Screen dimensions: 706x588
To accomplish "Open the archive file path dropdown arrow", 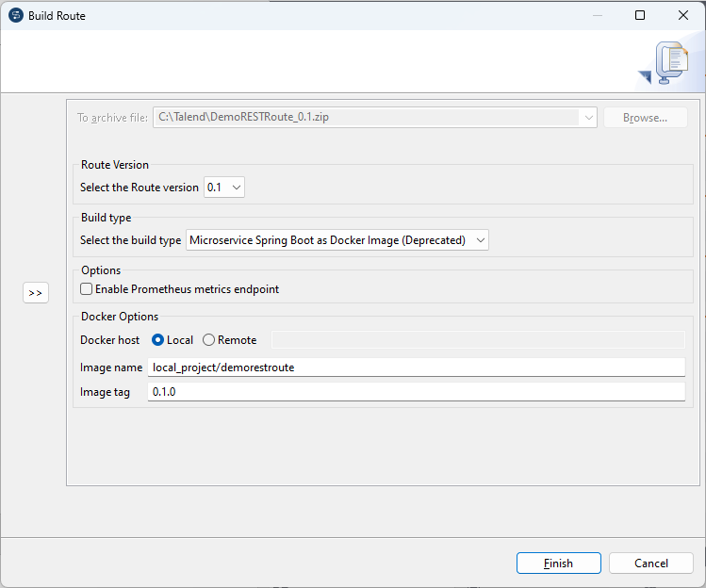I will (x=589, y=118).
